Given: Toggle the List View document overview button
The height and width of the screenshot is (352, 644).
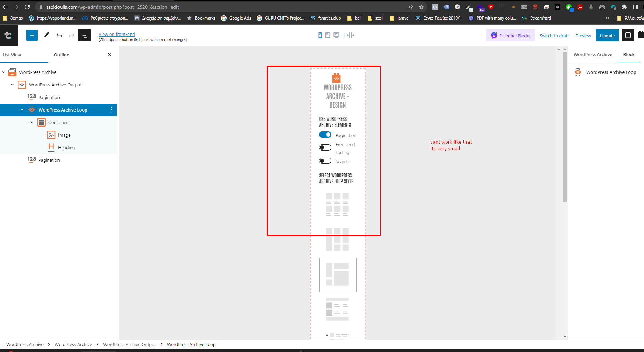Looking at the screenshot, I should [84, 35].
